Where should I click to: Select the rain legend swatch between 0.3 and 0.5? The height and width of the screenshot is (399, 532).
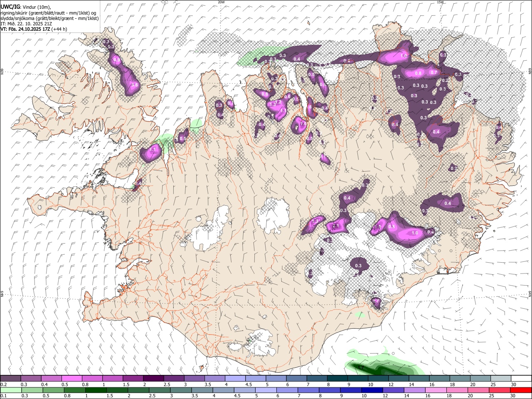pyautogui.click(x=32, y=390)
